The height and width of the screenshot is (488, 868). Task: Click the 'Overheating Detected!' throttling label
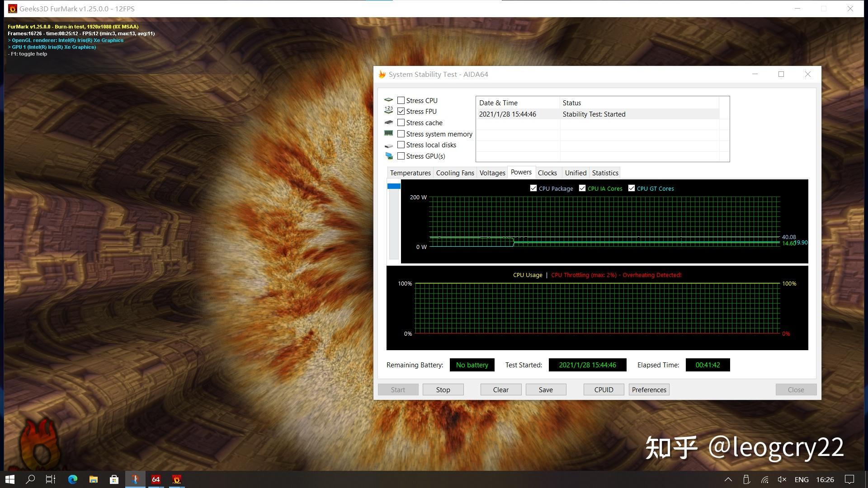pyautogui.click(x=651, y=275)
